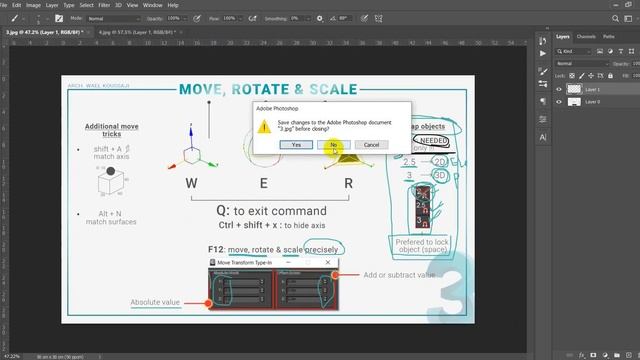Image resolution: width=640 pixels, height=360 pixels.
Task: Open the Brush Settings dock icon
Action: click(x=542, y=84)
